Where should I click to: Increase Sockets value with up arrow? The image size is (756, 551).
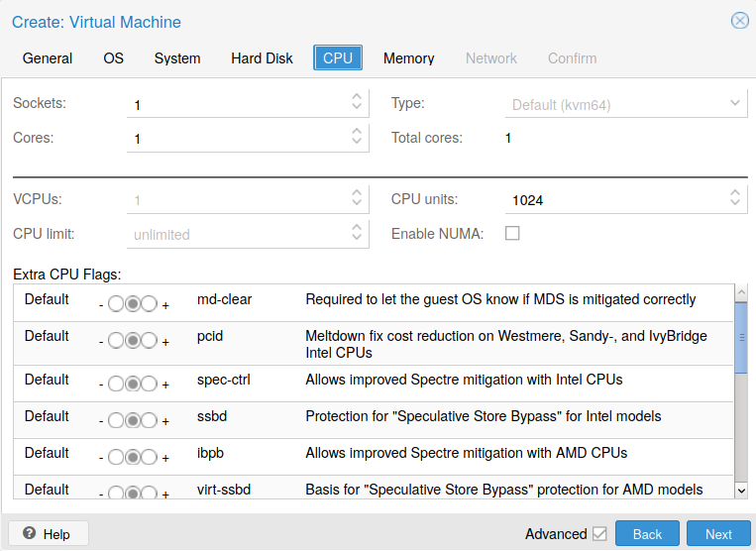(x=357, y=97)
